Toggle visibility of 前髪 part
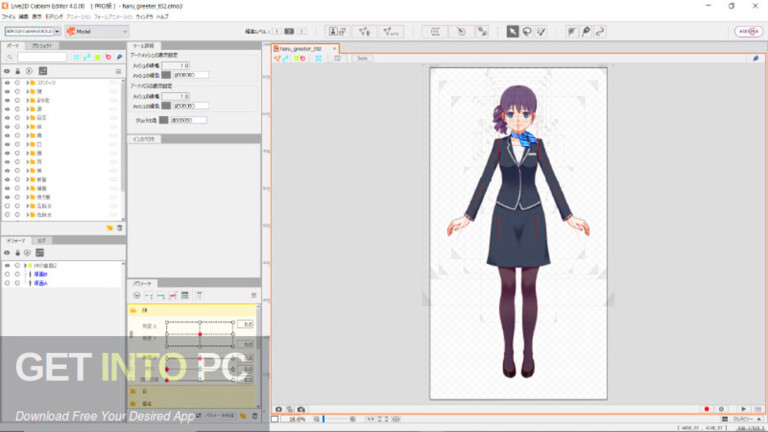Screen dimensions: 768x432 tap(7, 179)
